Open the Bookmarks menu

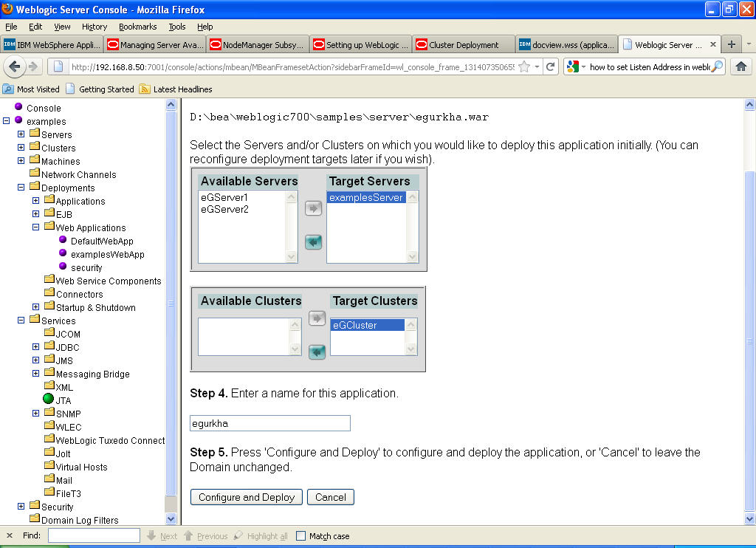click(x=138, y=27)
